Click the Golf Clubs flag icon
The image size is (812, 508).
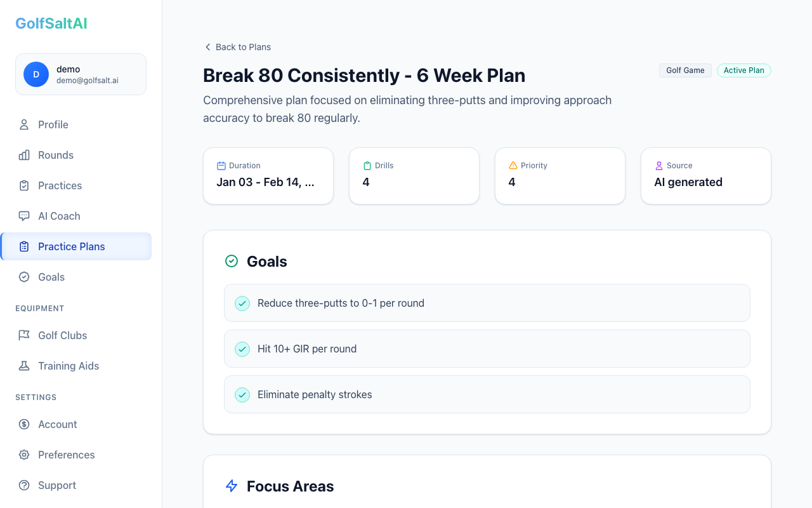click(23, 335)
